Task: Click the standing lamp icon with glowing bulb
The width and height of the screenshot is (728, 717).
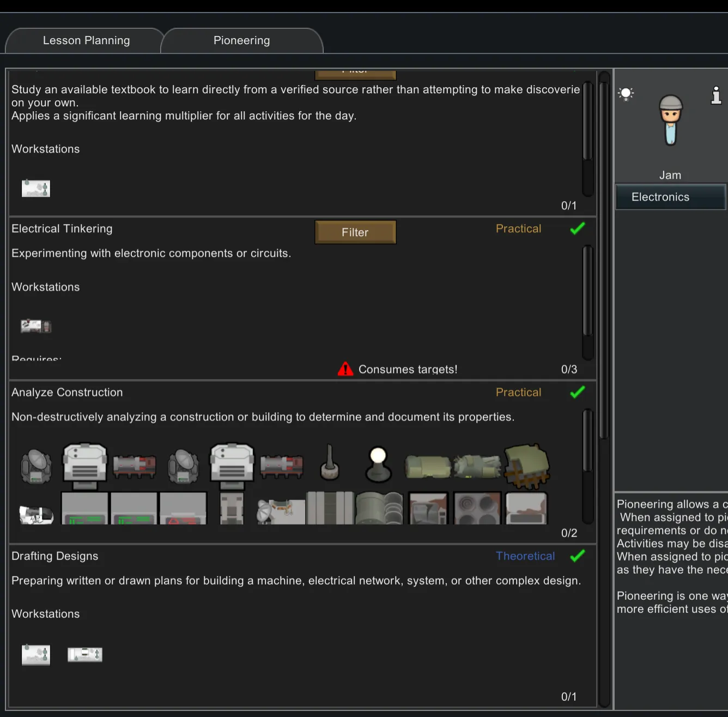Action: click(378, 464)
